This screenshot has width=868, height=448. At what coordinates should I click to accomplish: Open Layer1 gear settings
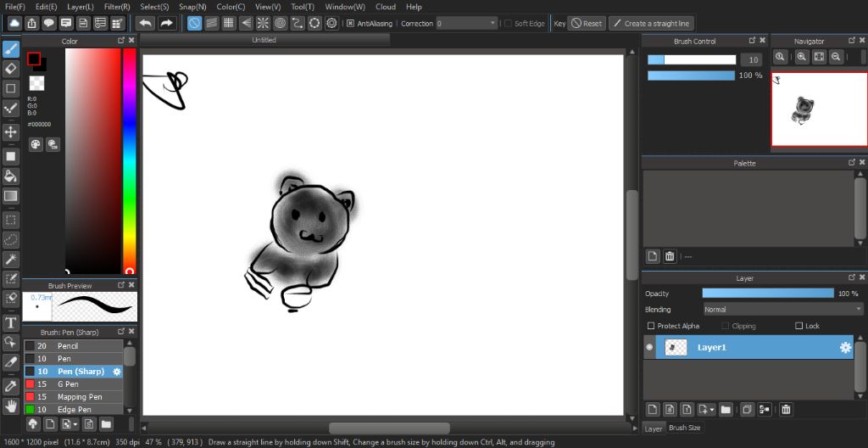pos(845,348)
